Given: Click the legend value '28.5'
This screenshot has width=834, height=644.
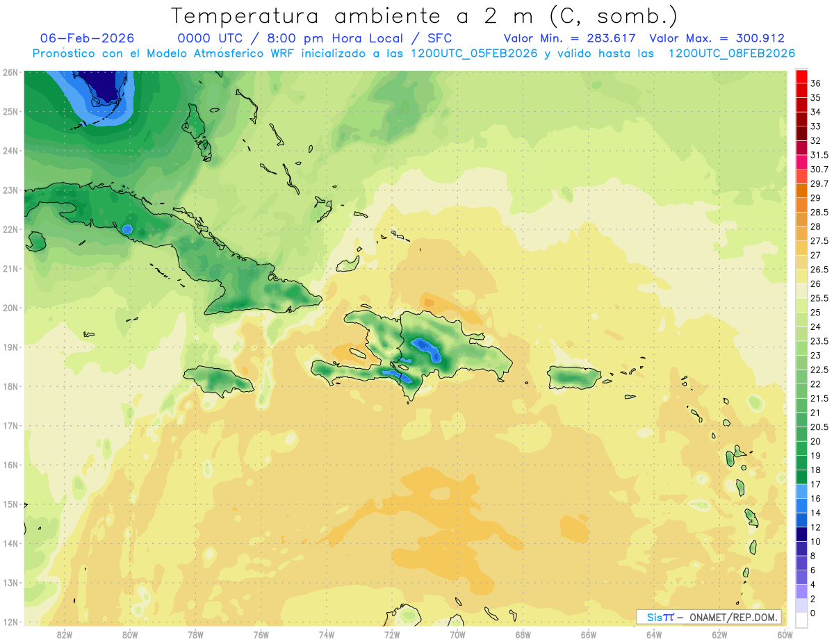Looking at the screenshot, I should 819,212.
